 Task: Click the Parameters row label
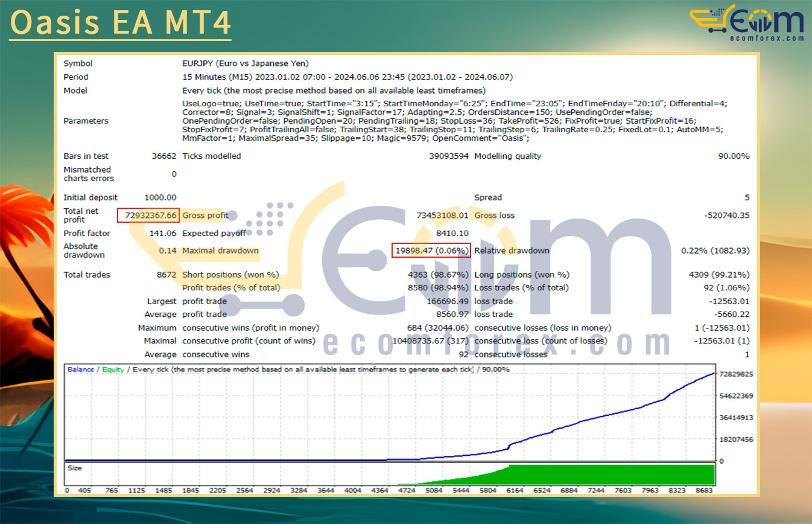click(x=86, y=121)
